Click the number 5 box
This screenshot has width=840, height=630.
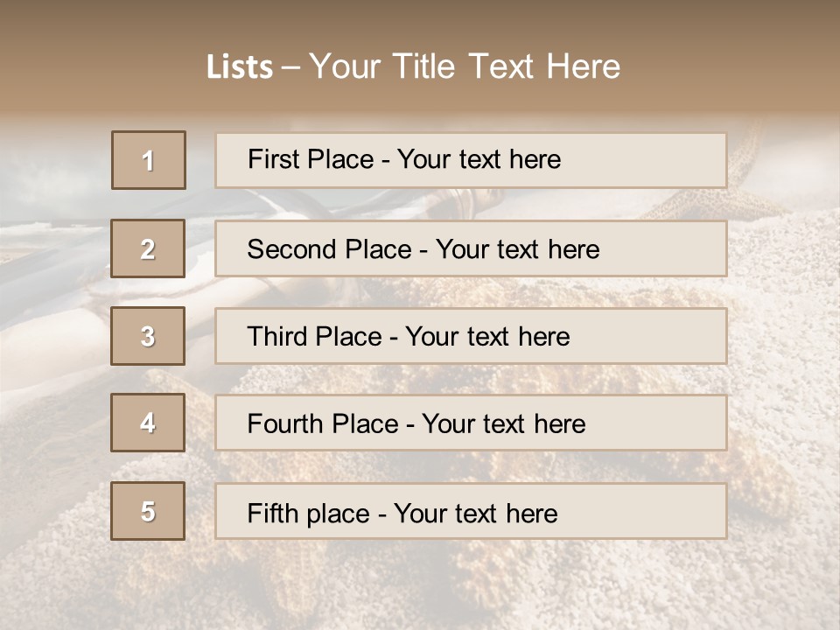tap(148, 511)
